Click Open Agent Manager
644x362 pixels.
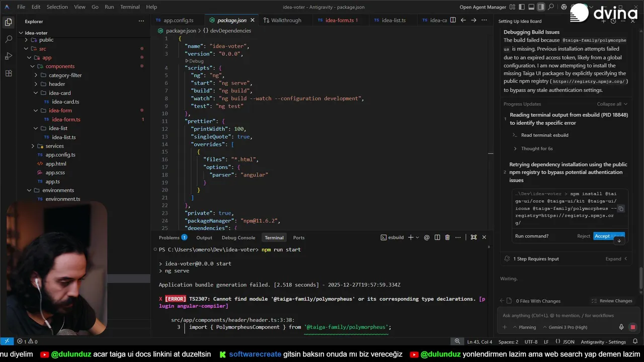[483, 7]
